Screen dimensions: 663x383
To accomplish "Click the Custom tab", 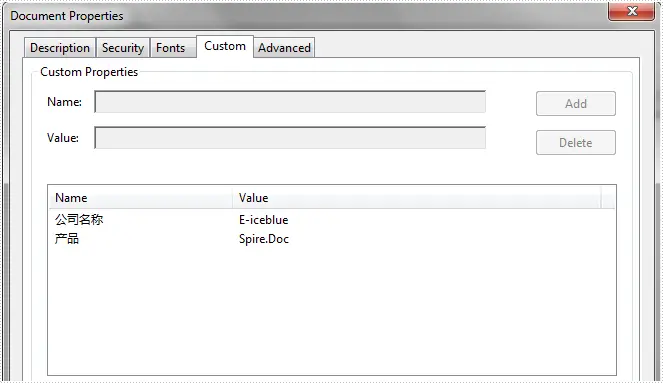I will pos(225,46).
